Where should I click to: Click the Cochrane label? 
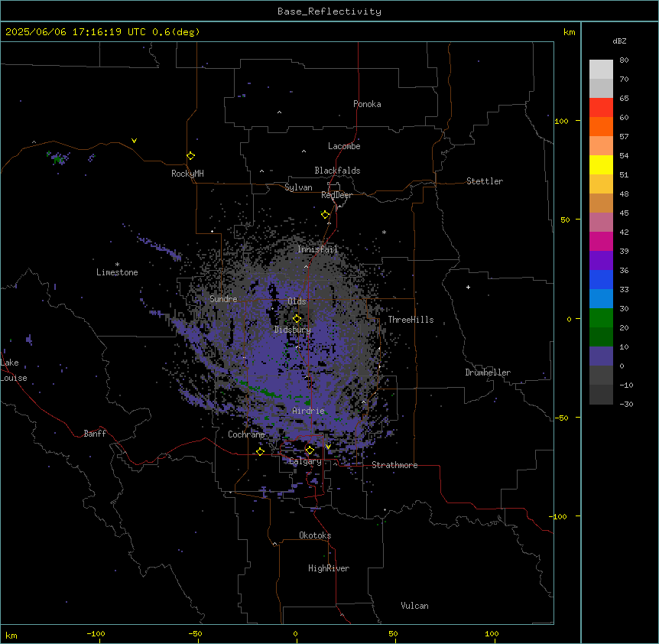pyautogui.click(x=246, y=434)
